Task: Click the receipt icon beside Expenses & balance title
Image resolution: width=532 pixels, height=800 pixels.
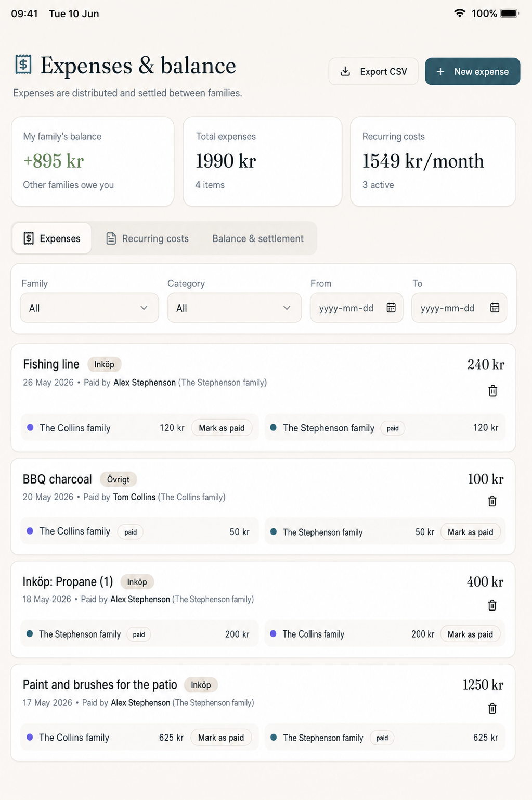Action: [23, 65]
